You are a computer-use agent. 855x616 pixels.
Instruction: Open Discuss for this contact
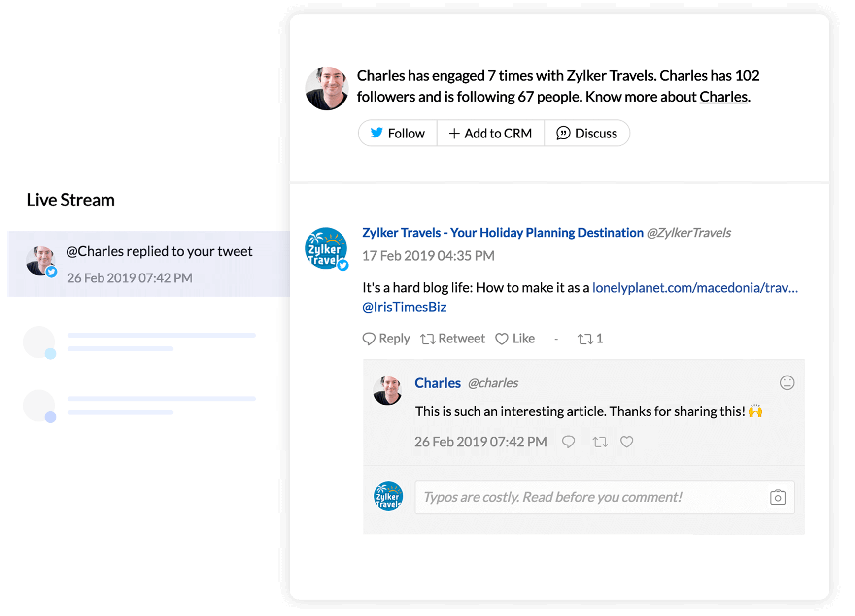coord(587,133)
